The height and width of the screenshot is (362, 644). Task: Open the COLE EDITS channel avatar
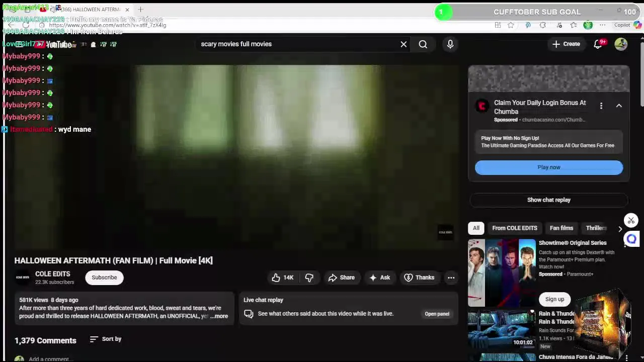click(x=22, y=278)
